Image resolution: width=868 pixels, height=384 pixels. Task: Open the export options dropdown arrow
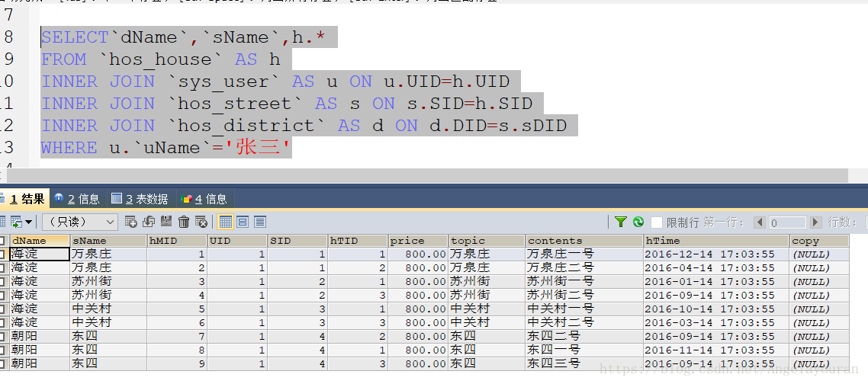point(28,222)
